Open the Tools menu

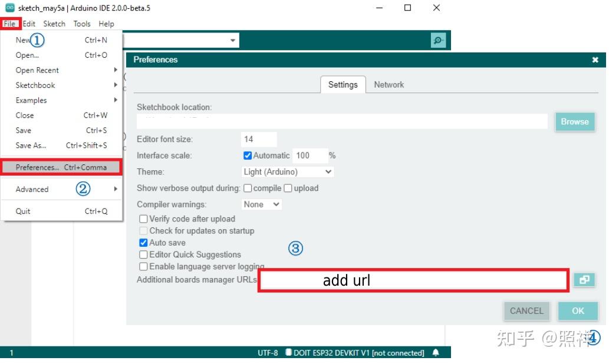pyautogui.click(x=82, y=24)
